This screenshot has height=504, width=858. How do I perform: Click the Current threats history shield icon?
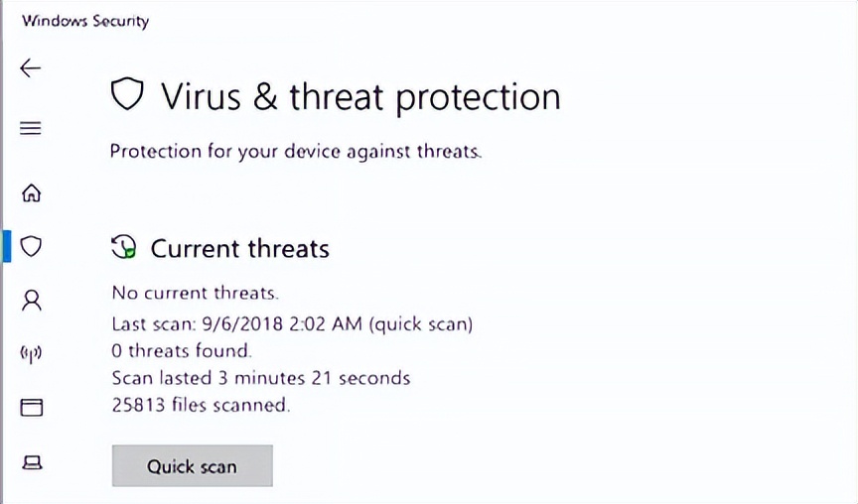click(124, 248)
